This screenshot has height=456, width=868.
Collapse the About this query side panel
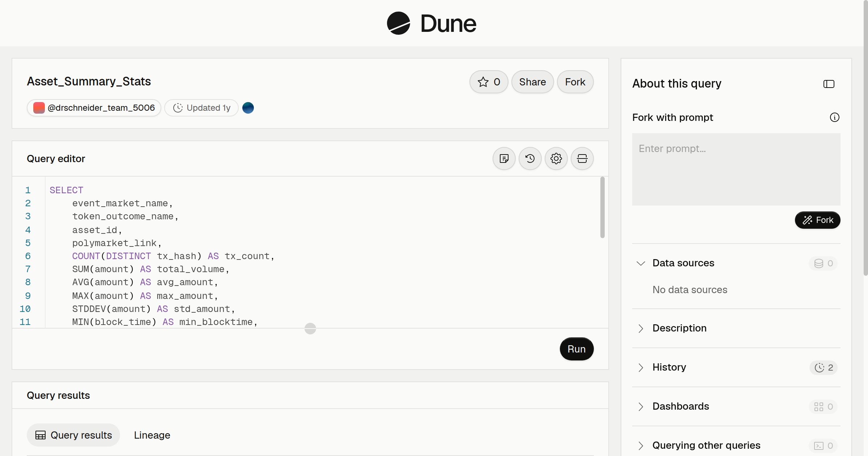[829, 84]
